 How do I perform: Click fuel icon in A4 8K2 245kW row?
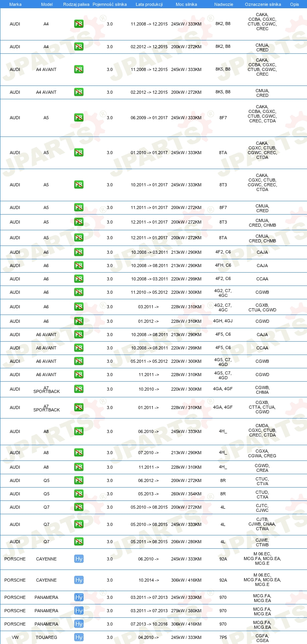(x=79, y=24)
